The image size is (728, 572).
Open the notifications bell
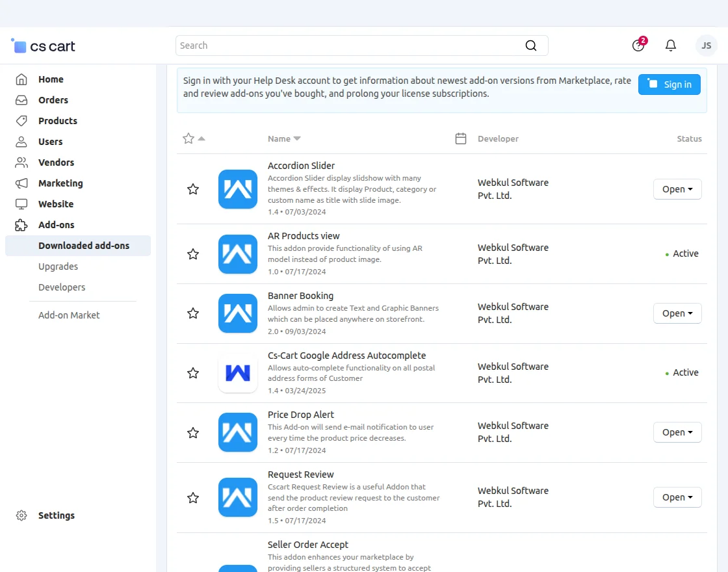click(671, 45)
